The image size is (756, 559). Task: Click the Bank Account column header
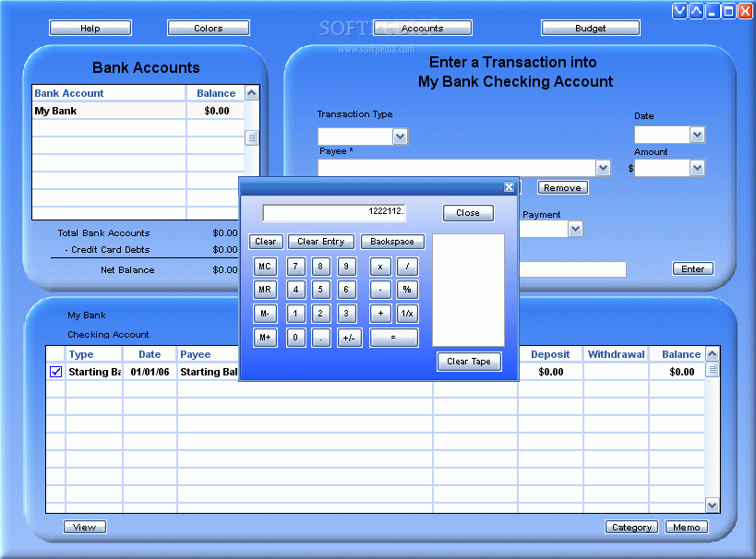tap(109, 93)
